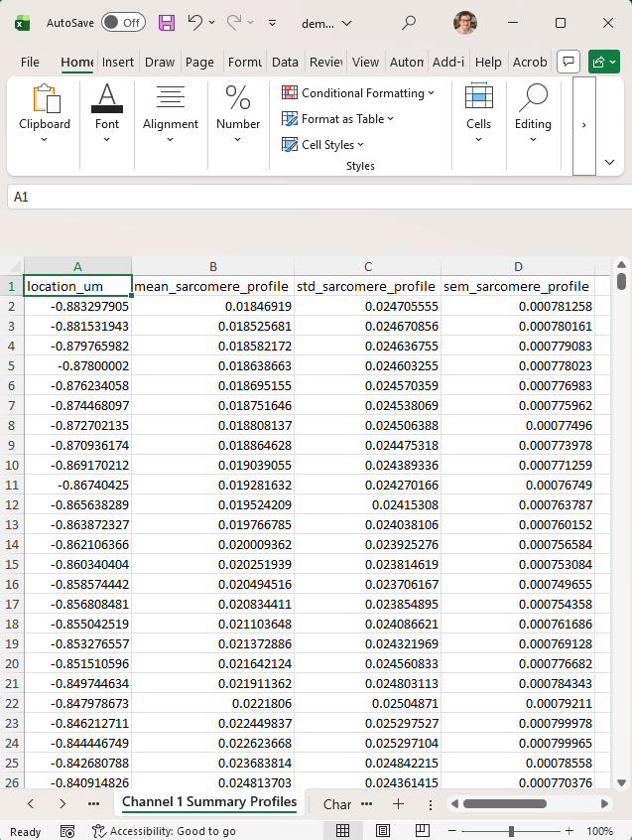Open the Insert ribbon tab
Image resolution: width=632 pixels, height=840 pixels.
tap(118, 63)
